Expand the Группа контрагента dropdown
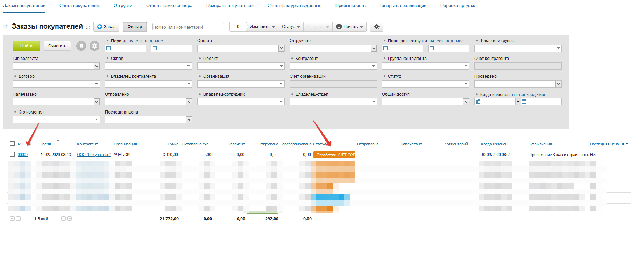Image resolution: width=644 pixels, height=253 pixels. point(466,66)
